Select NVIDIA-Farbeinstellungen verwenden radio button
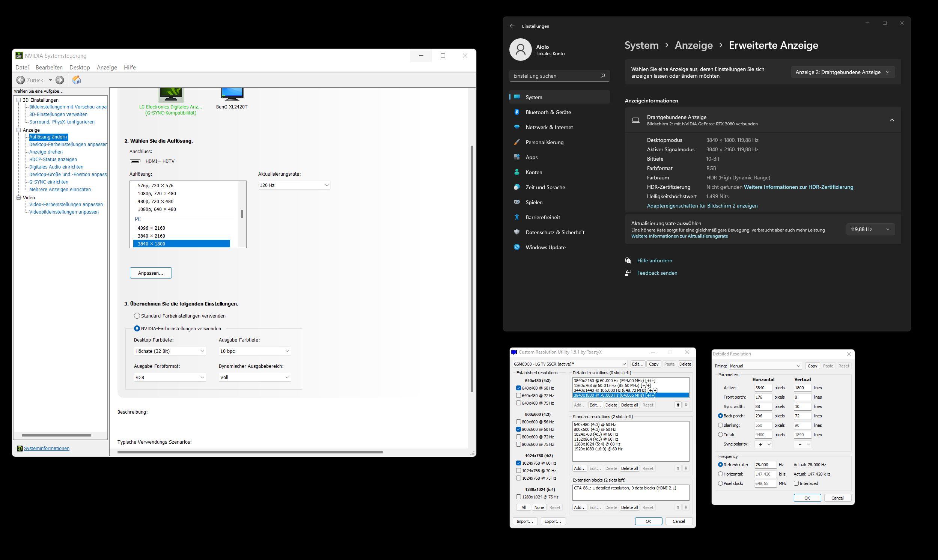The height and width of the screenshot is (560, 938). pyautogui.click(x=137, y=328)
